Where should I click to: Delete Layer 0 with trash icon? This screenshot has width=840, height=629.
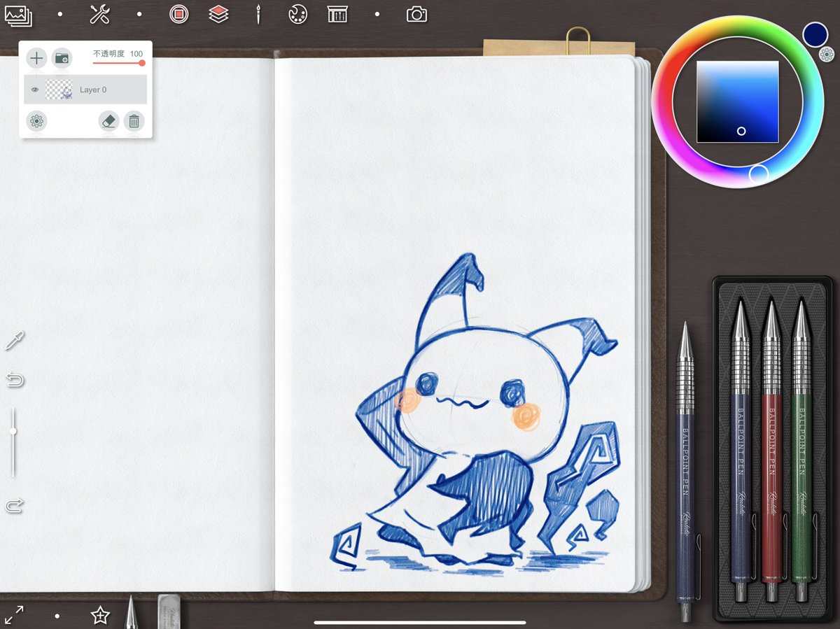134,121
